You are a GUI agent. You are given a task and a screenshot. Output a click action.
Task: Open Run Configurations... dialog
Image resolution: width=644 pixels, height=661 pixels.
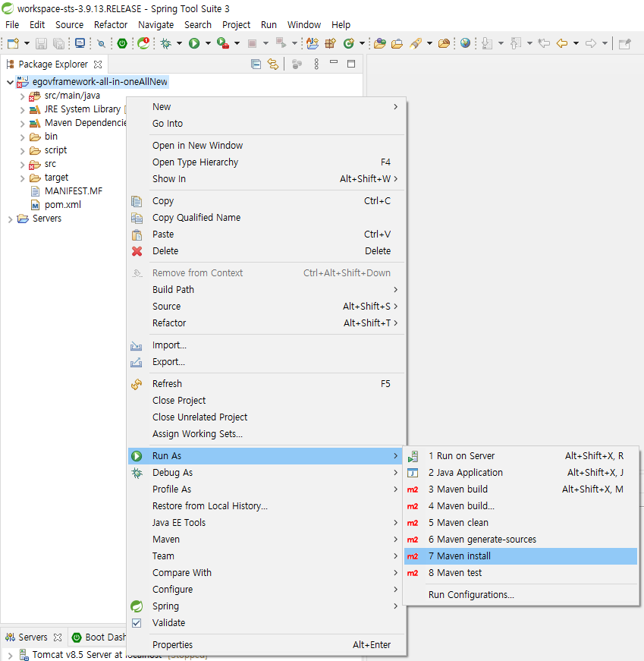click(x=471, y=595)
